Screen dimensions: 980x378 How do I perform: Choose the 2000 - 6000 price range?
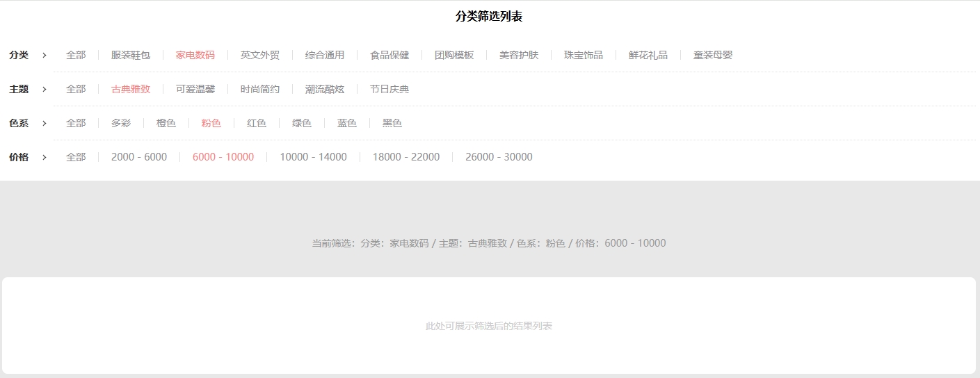(x=139, y=157)
